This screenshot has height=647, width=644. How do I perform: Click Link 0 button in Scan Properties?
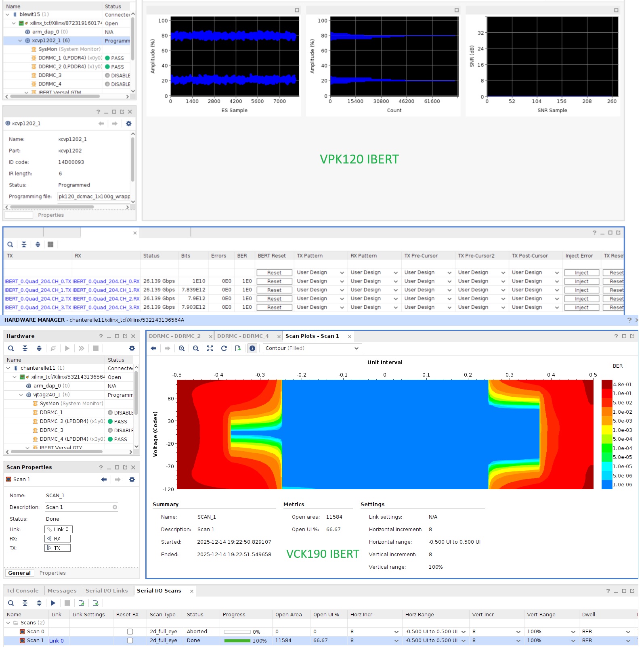(x=59, y=530)
